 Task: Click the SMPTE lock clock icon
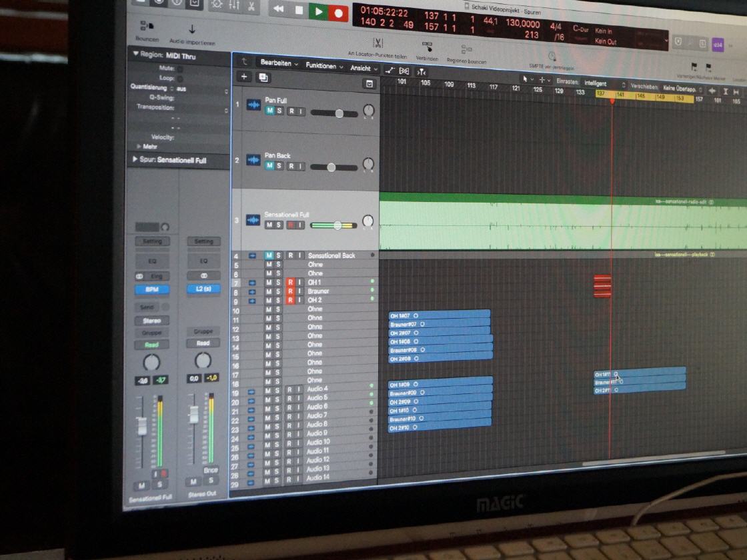click(x=552, y=56)
